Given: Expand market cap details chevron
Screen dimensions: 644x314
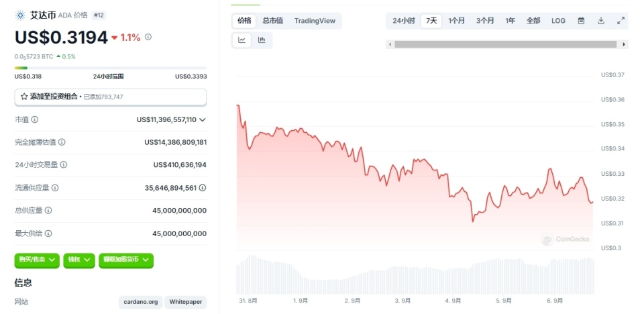Looking at the screenshot, I should pyautogui.click(x=203, y=119).
